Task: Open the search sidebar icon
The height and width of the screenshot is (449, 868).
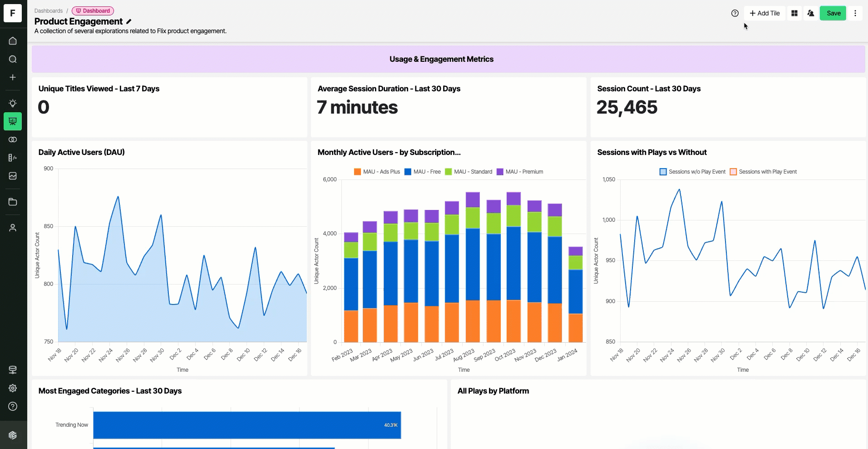Action: (13, 59)
